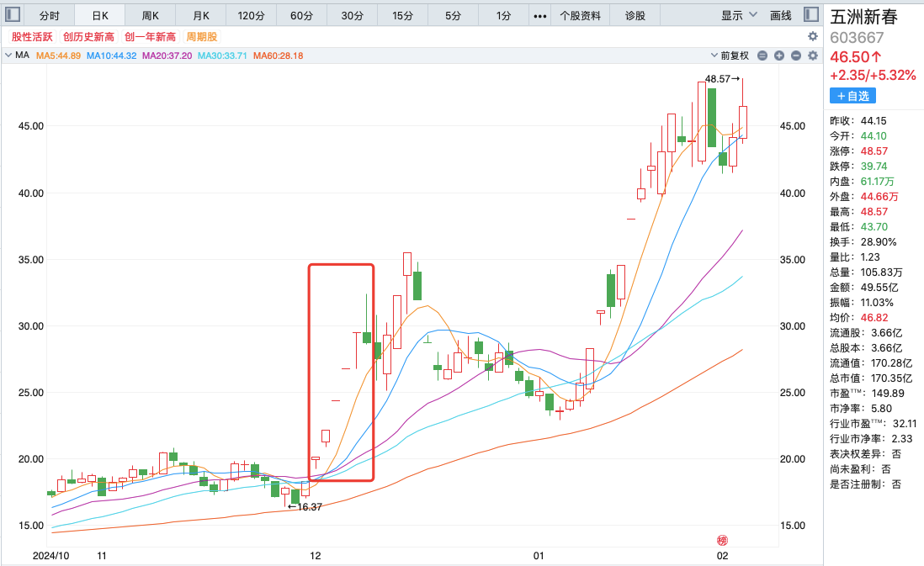Toggle the left sidebar panel icon

pos(14,15)
